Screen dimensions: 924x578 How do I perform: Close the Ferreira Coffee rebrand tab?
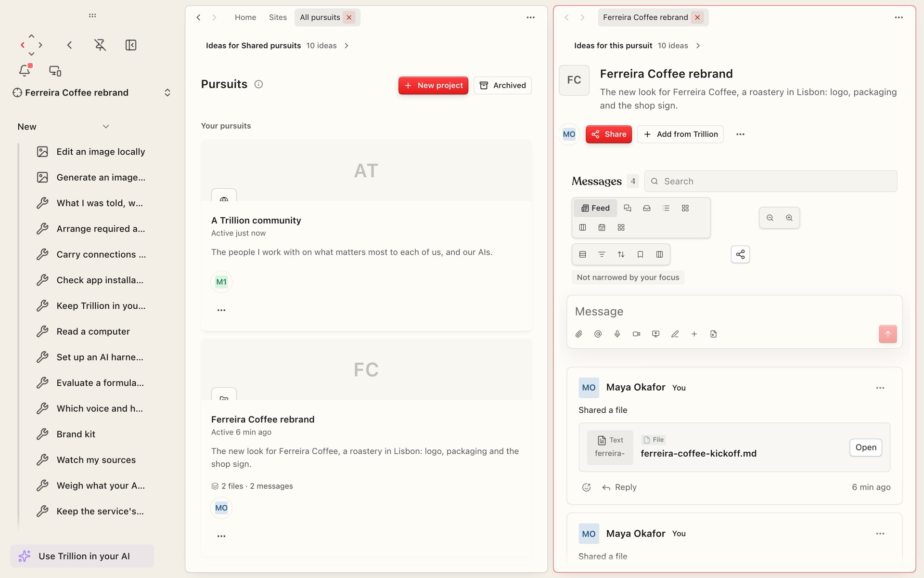coord(697,17)
